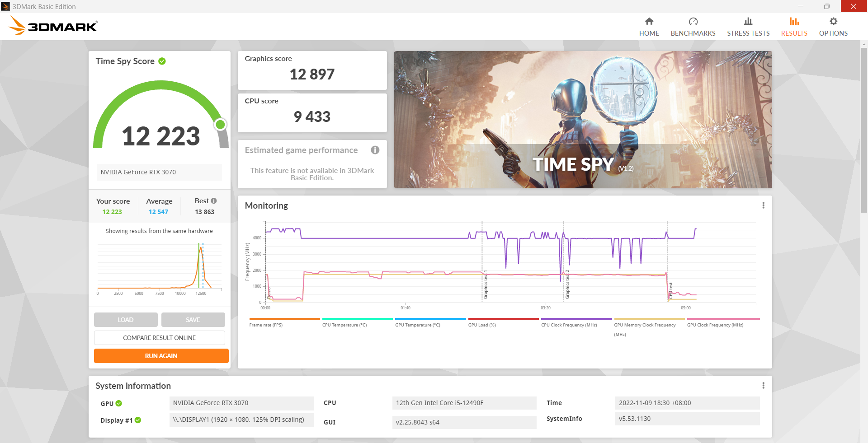Click the SAVE button

(193, 320)
